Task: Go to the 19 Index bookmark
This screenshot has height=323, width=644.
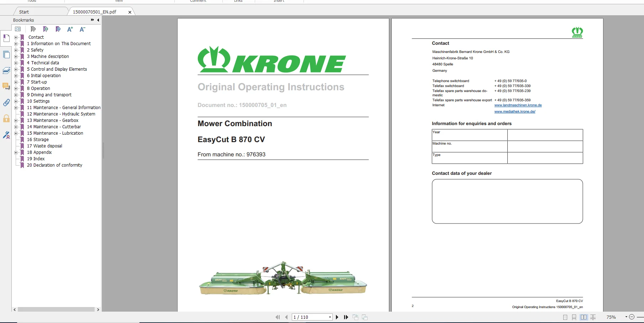Action: [x=36, y=159]
